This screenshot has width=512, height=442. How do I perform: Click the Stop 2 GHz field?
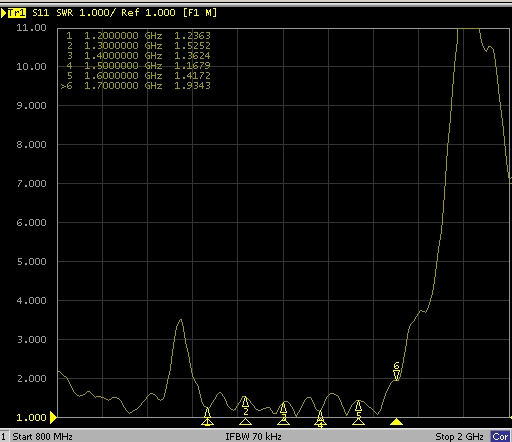pyautogui.click(x=459, y=436)
